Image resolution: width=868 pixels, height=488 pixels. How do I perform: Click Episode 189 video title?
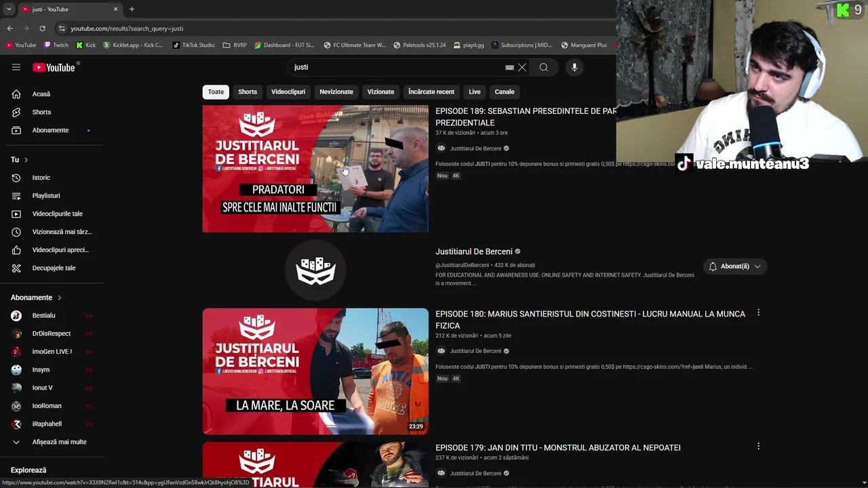point(526,117)
